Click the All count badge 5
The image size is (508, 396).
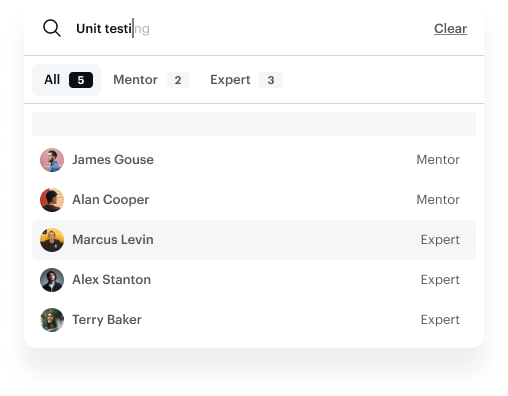coord(81,80)
